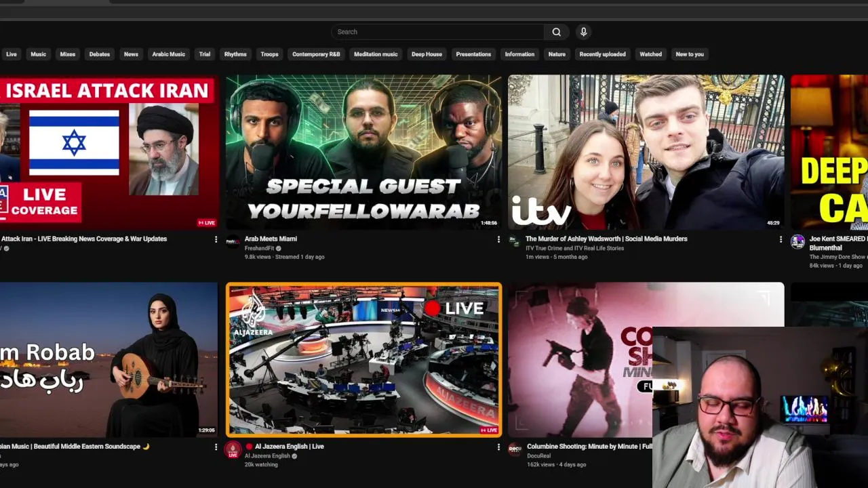The width and height of the screenshot is (868, 488).
Task: Open options menu for Ashley Wadsworth video
Action: click(781, 239)
